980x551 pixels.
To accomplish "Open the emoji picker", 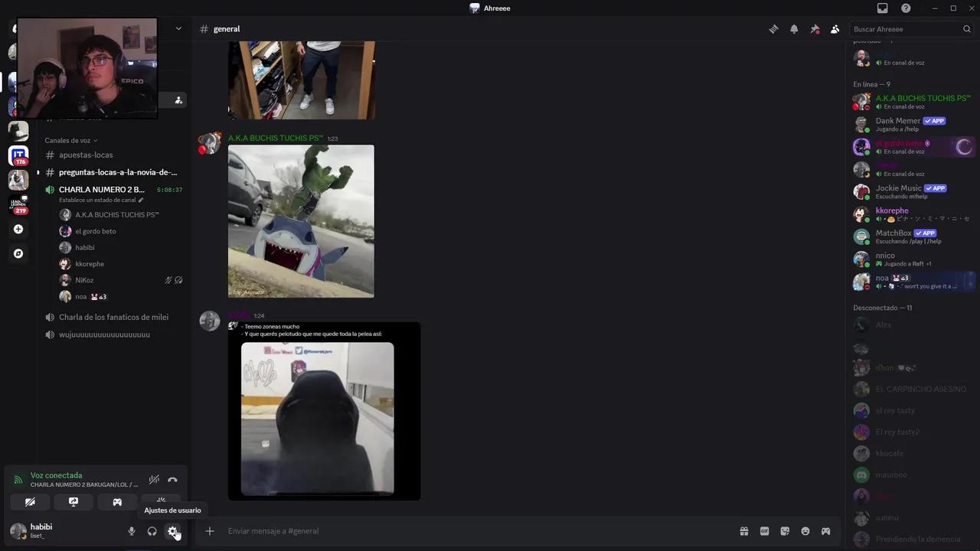I will [x=805, y=531].
